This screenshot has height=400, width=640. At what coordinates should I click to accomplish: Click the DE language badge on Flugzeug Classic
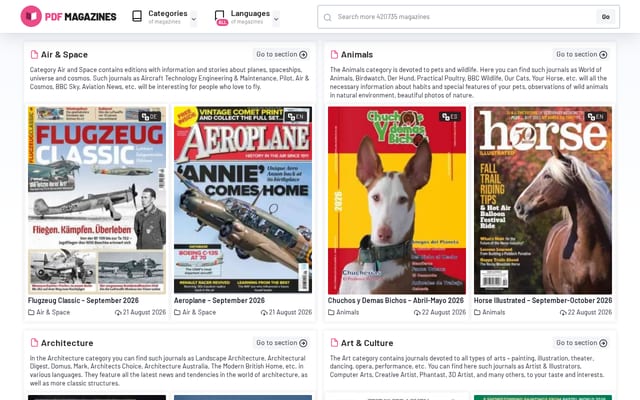(149, 117)
